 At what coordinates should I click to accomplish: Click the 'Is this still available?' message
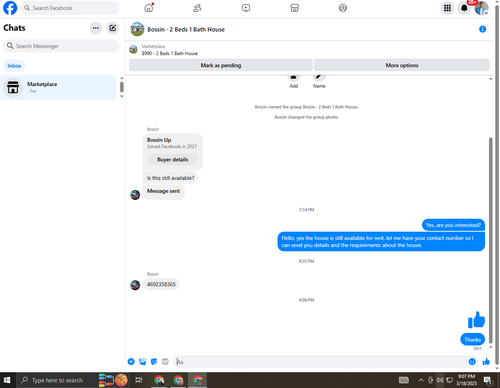point(170,178)
